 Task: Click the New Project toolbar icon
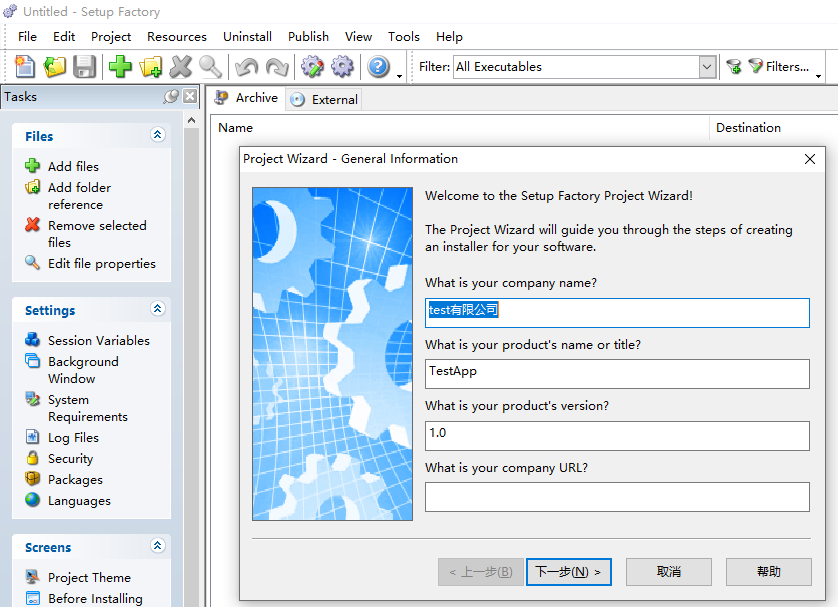coord(25,67)
